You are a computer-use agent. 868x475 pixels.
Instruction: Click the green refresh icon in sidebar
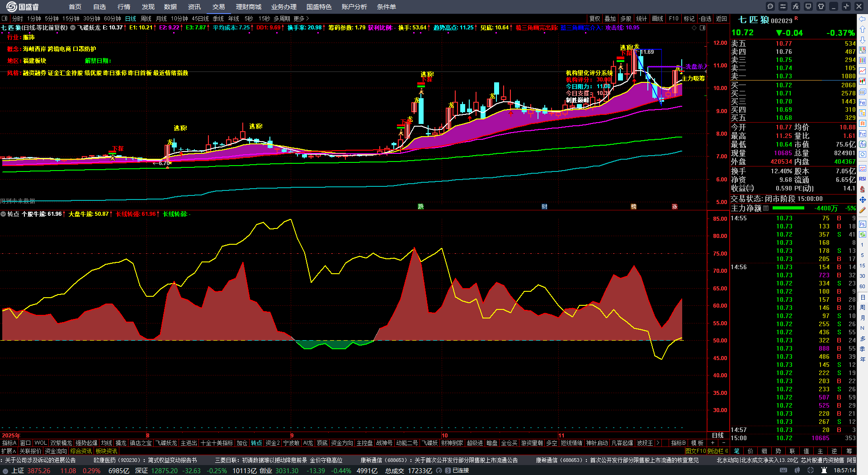point(863,234)
